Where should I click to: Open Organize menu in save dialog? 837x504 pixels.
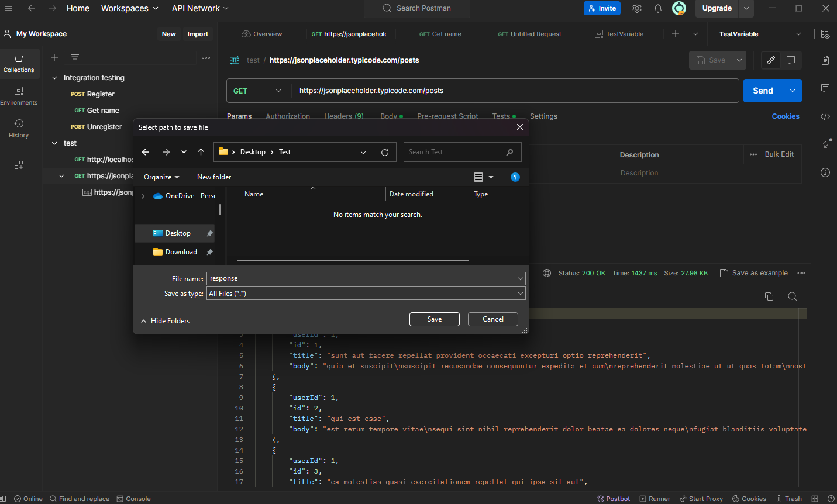161,177
